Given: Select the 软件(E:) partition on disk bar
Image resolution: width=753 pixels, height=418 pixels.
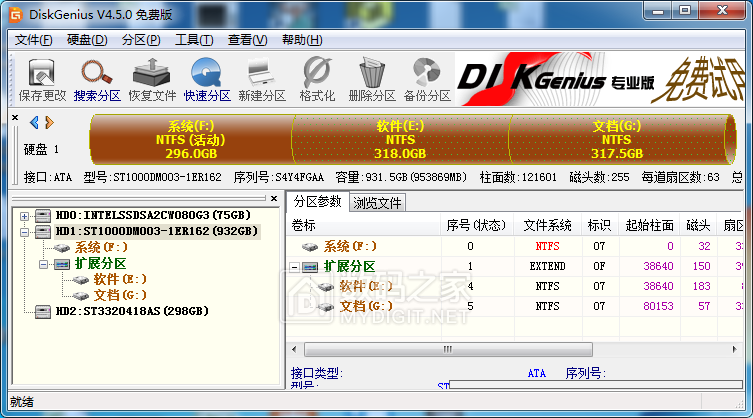Looking at the screenshot, I should tap(400, 140).
